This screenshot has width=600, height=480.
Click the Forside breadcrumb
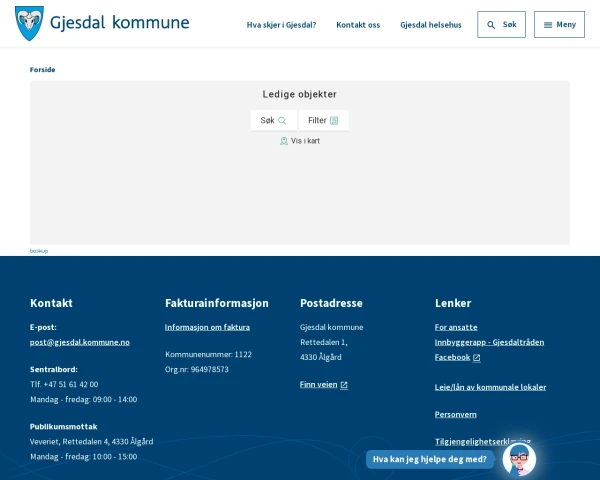pos(42,70)
